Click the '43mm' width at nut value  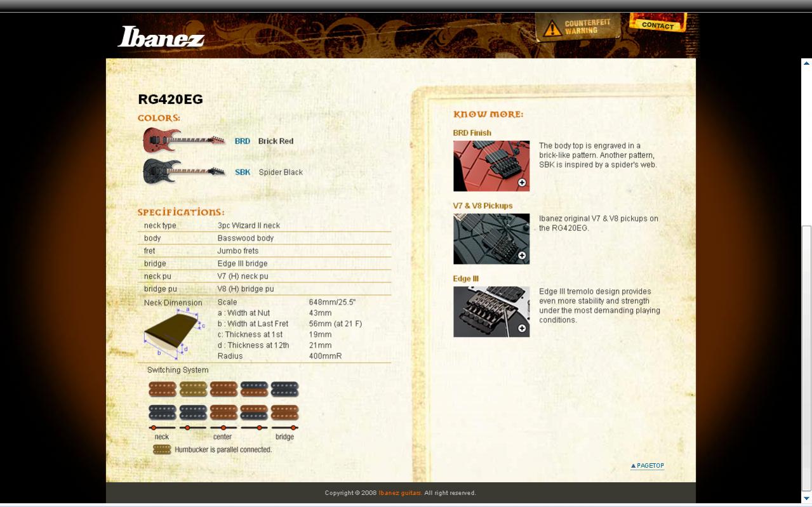coord(321,313)
